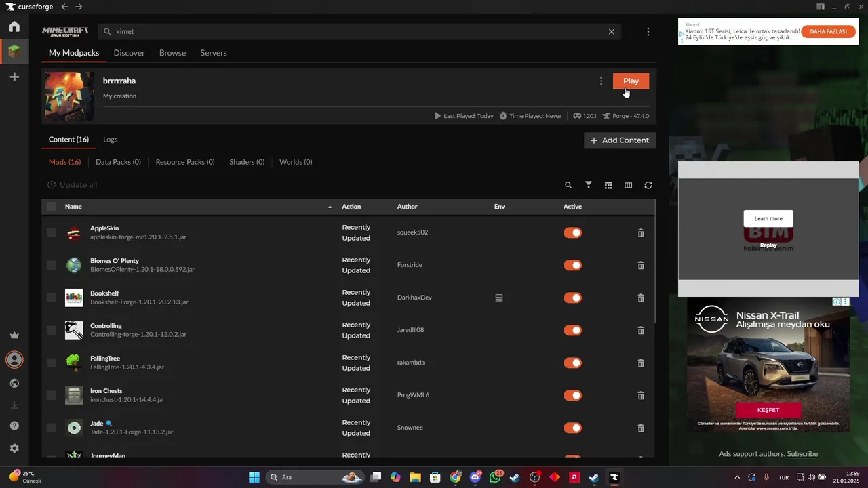Show Data Packs (0) category
The width and height of the screenshot is (868, 488).
coord(118,162)
